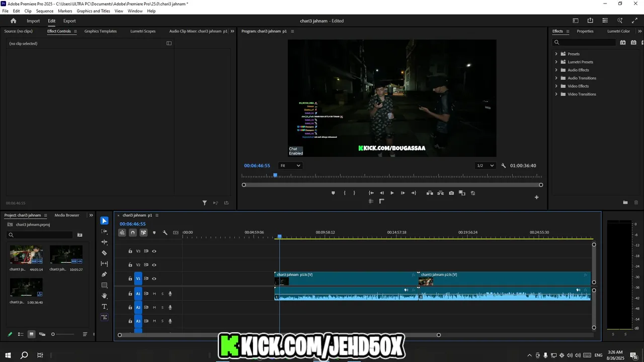Toggle lock on track V3
Screen dimensions: 644x362
pyautogui.click(x=130, y=251)
